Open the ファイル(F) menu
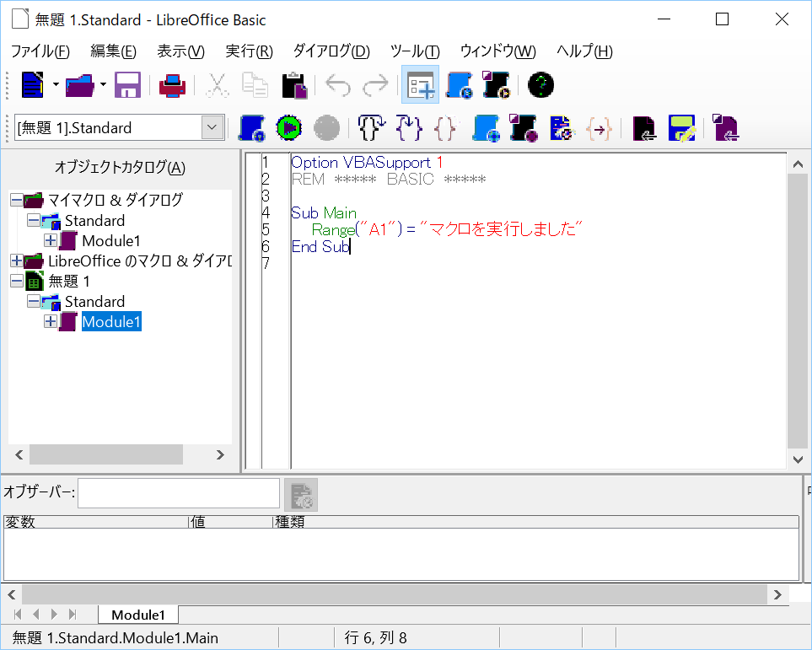The height and width of the screenshot is (650, 812). [40, 51]
